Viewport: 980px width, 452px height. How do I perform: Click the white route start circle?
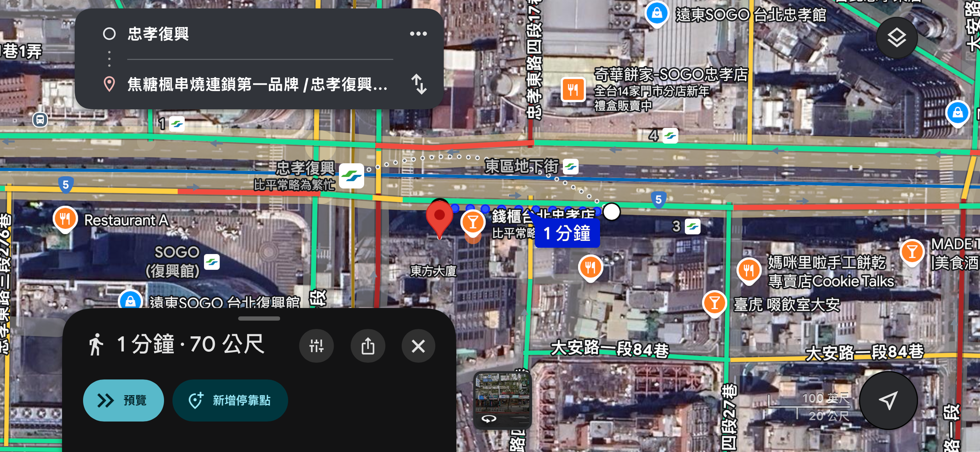[611, 212]
